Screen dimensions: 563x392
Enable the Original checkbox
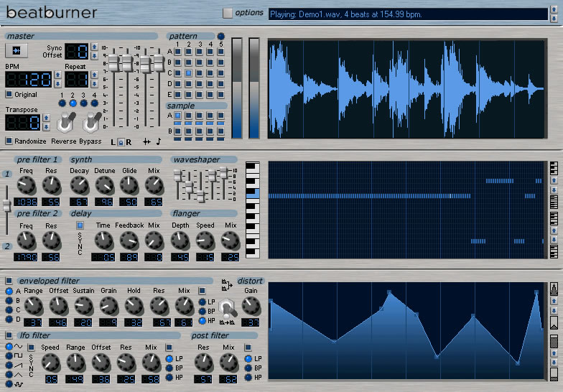tap(9, 95)
